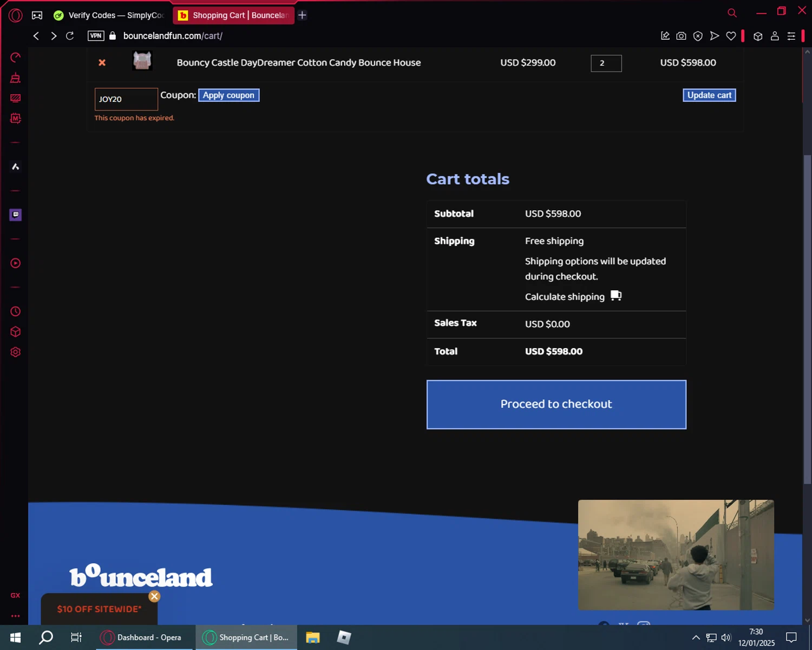
Task: Click the quantity field showing 2
Action: [x=606, y=63]
